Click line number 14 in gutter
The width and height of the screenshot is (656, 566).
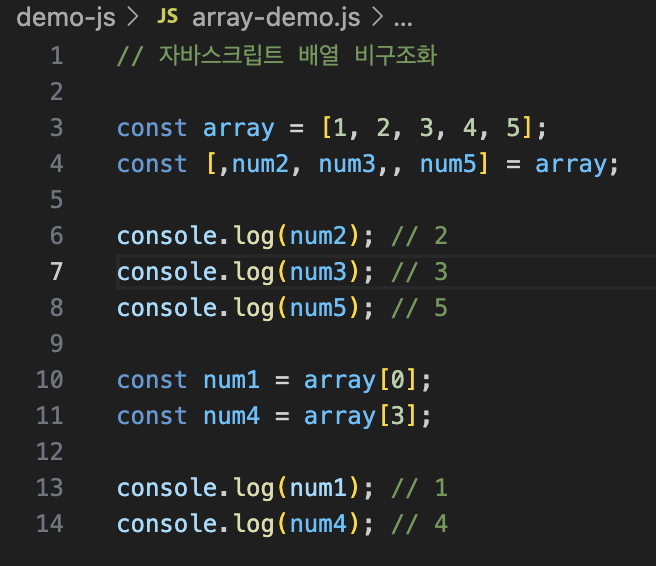pos(50,524)
